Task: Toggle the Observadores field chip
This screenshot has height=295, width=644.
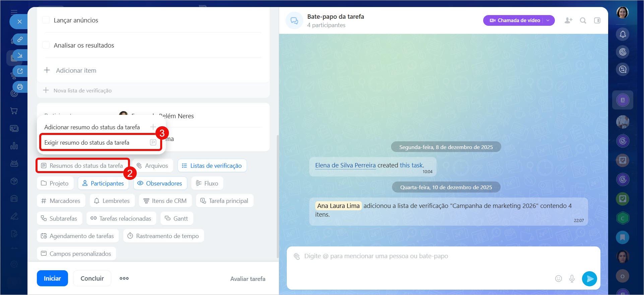Action: [x=160, y=183]
